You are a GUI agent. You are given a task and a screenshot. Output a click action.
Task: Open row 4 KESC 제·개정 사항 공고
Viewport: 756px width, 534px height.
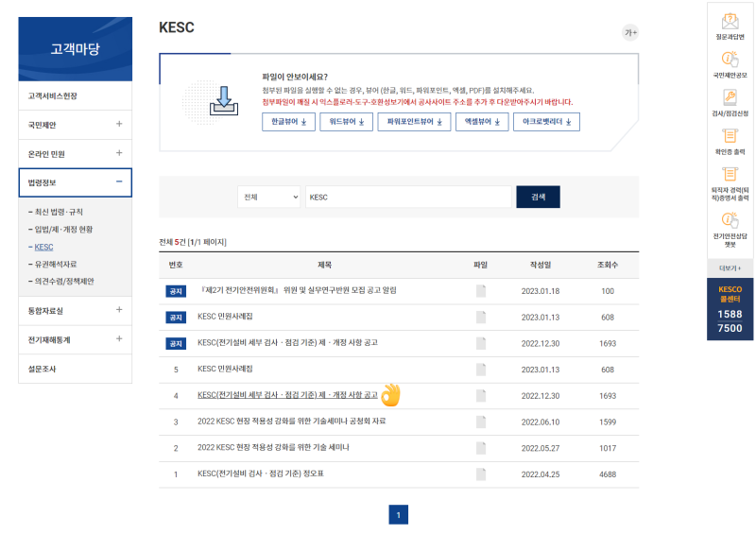(x=288, y=395)
